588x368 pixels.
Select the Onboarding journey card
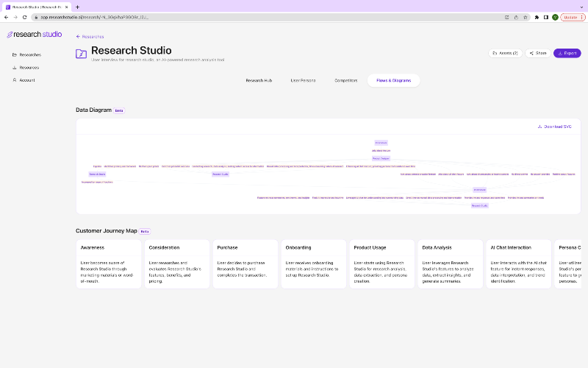coord(314,264)
